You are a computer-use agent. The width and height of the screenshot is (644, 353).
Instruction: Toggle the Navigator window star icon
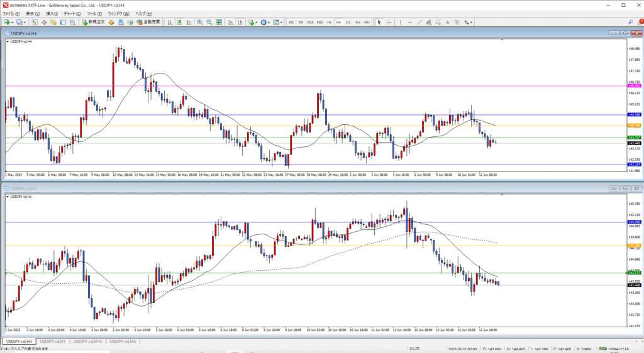pyautogui.click(x=53, y=22)
